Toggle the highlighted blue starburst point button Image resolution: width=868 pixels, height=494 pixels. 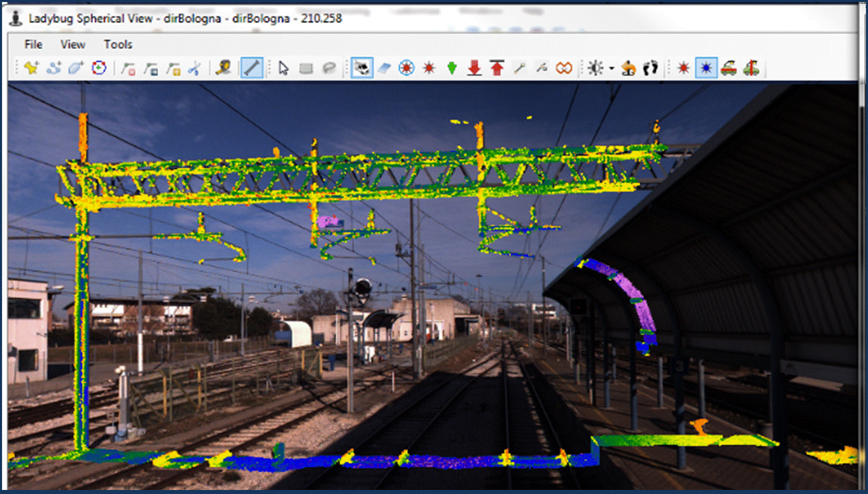(706, 68)
